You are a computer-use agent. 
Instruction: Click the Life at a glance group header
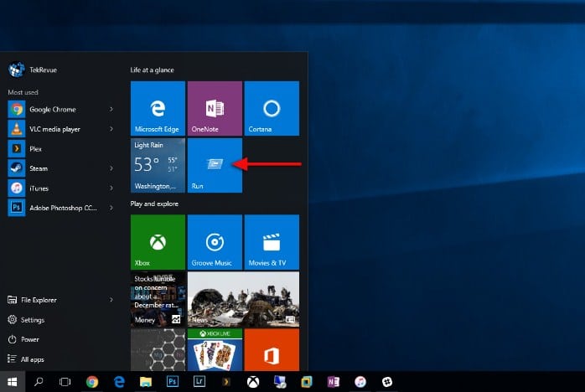tap(152, 70)
